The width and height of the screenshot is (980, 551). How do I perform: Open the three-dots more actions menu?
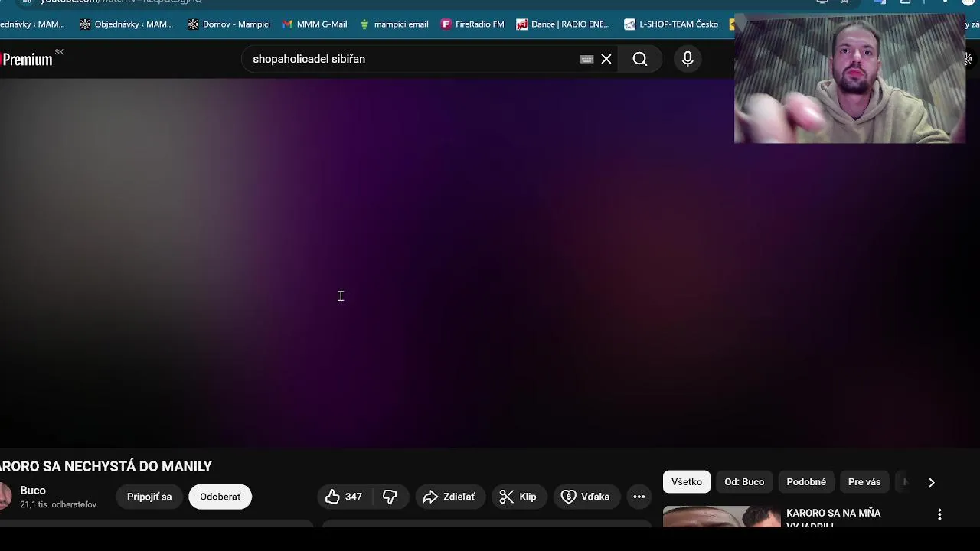[x=639, y=497]
